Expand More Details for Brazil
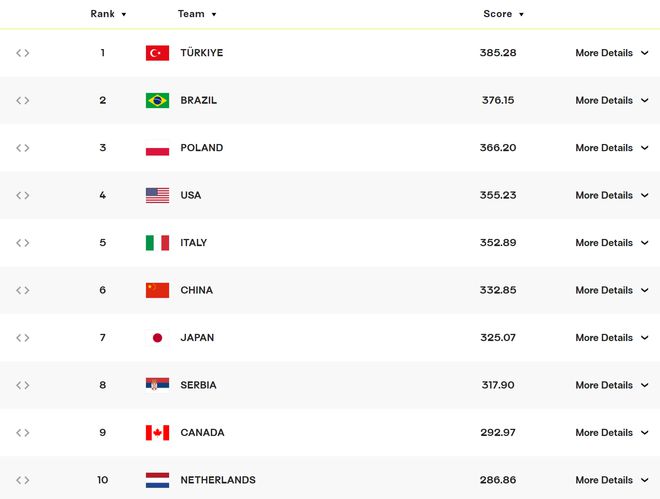 [x=611, y=100]
